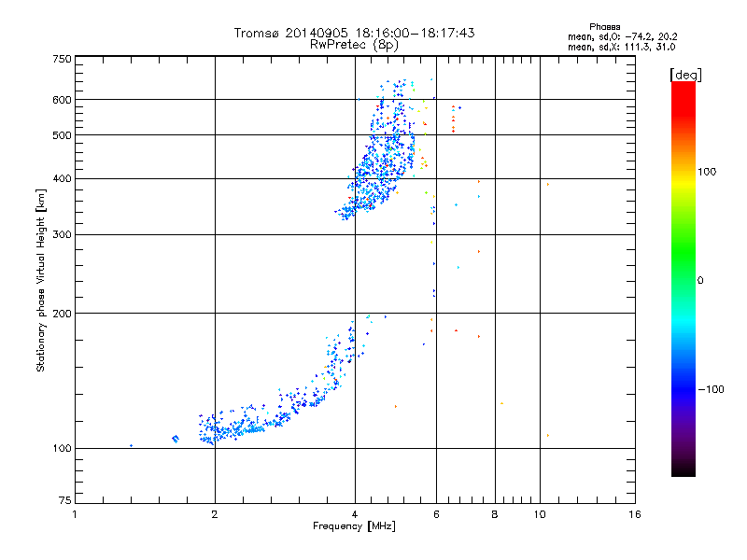Click the x-axis tick label '8'
Image resolution: width=747 pixels, height=560 pixels.
click(495, 514)
